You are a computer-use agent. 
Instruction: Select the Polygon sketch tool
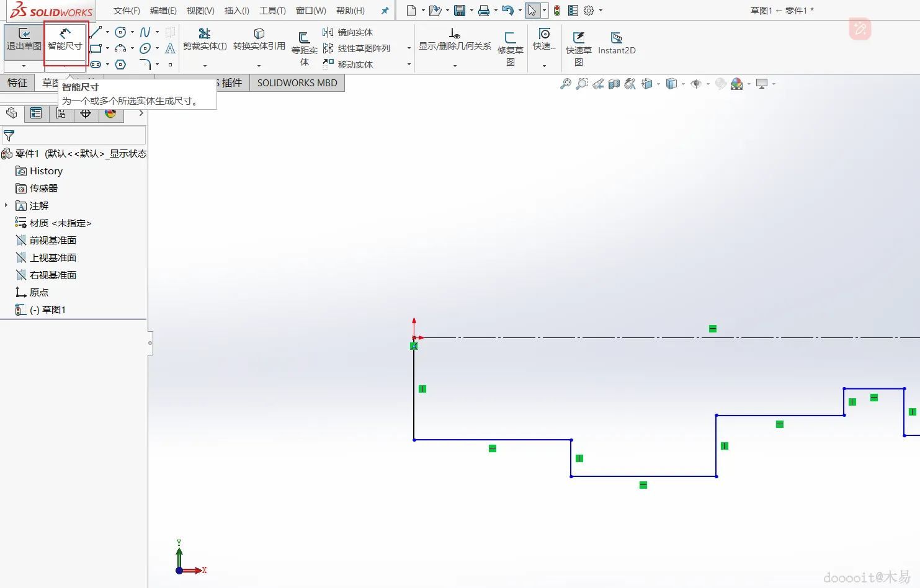120,65
